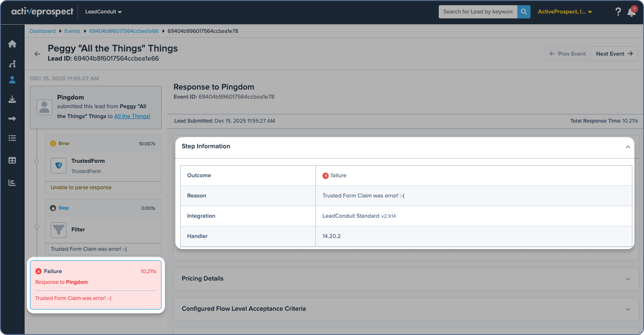Open the All the Things! flow link
Screen dimensions: 644x335
click(x=132, y=116)
